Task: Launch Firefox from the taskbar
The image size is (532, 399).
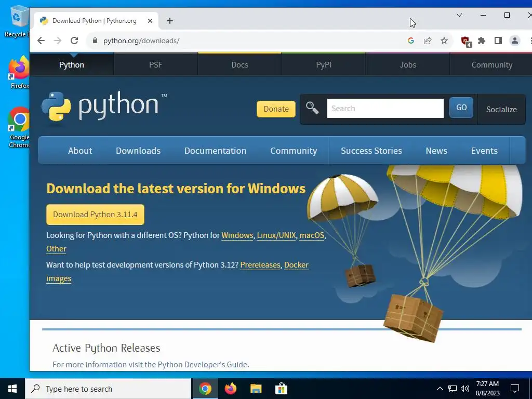Action: click(x=231, y=389)
